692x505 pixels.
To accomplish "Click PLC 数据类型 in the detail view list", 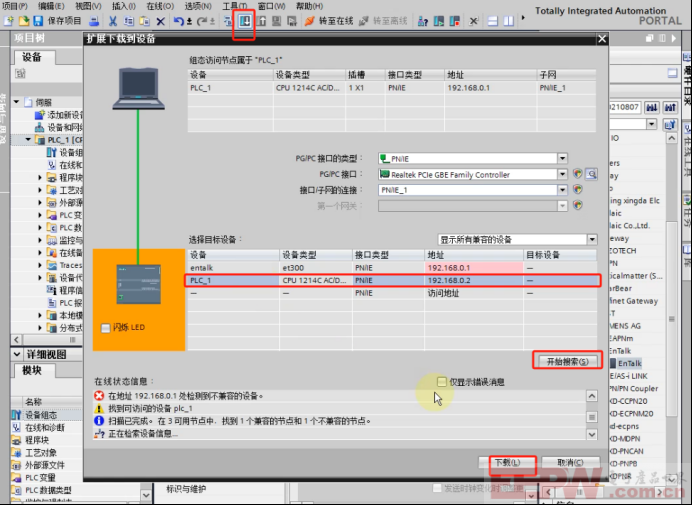I will 48,490.
